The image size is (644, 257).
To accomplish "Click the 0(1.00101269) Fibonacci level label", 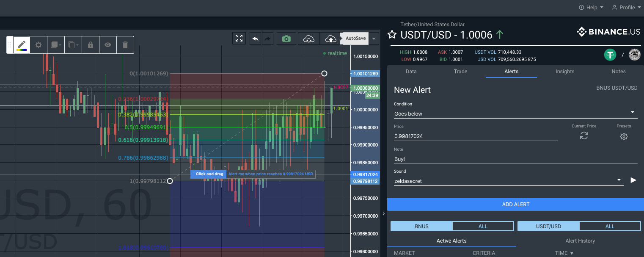I will point(149,74).
